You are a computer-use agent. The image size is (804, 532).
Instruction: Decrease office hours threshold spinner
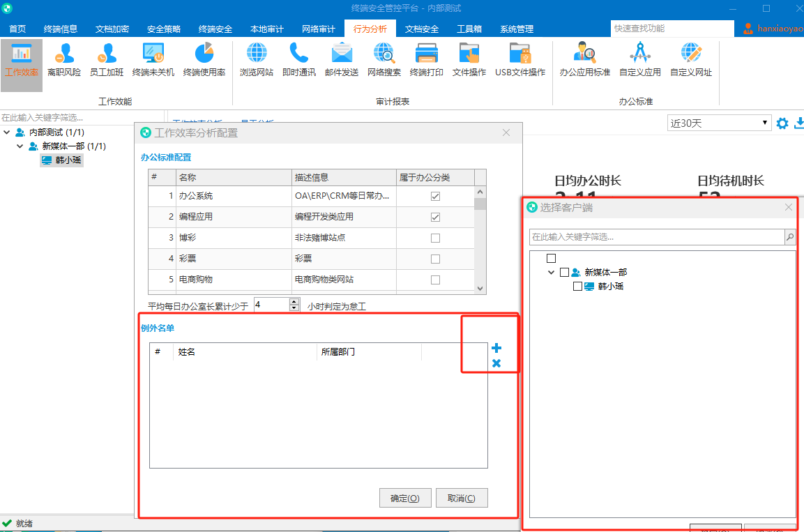click(294, 308)
